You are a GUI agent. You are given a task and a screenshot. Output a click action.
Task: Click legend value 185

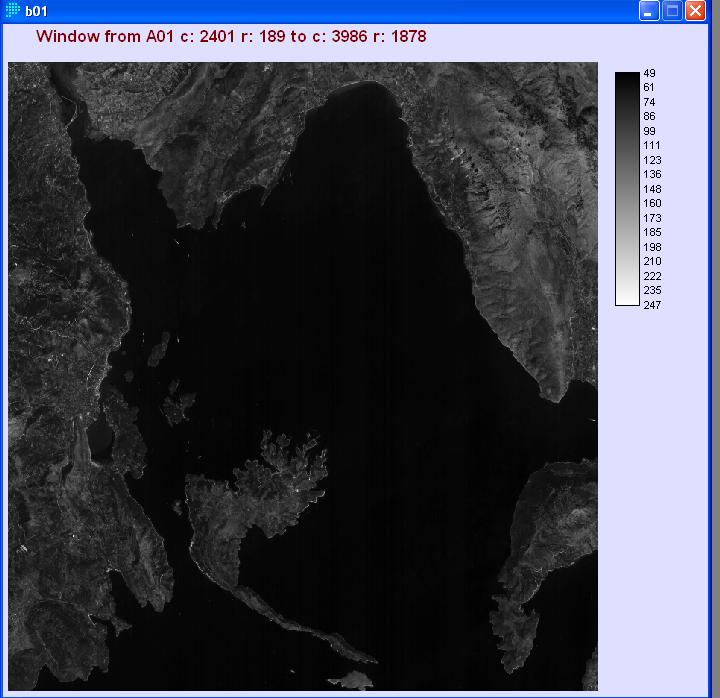click(x=652, y=232)
